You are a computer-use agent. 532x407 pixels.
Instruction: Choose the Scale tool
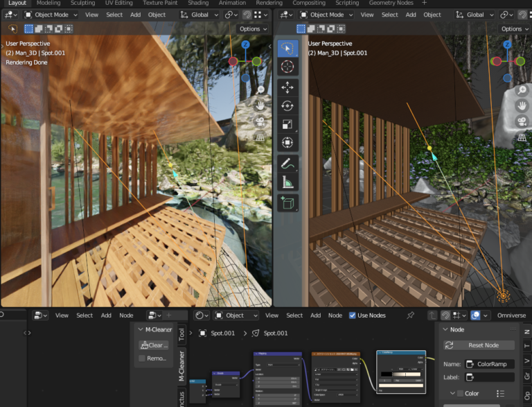coord(287,125)
